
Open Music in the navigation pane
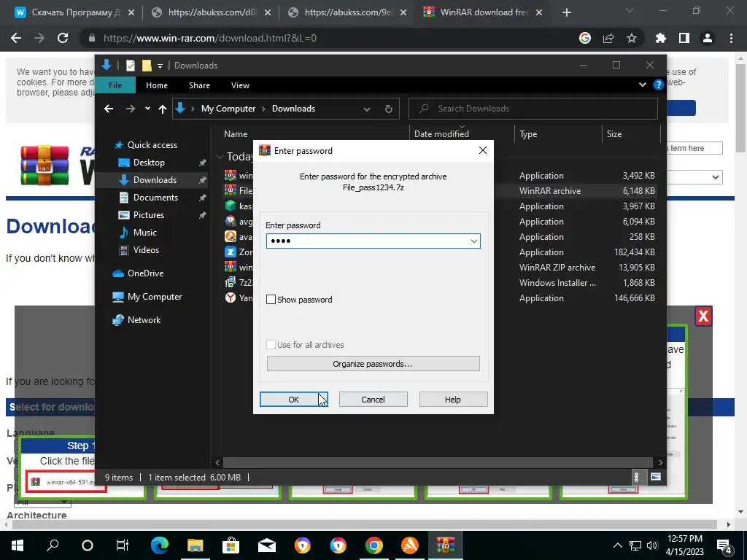(x=145, y=233)
